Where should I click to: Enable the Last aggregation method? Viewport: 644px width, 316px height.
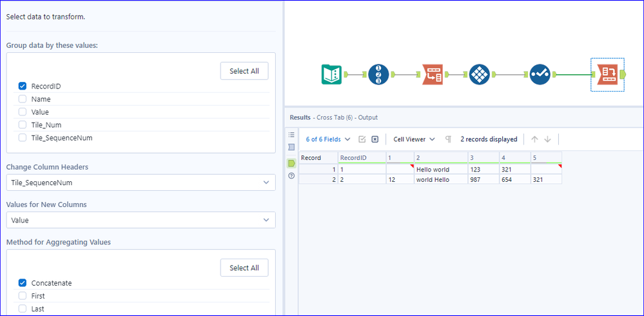click(x=23, y=309)
